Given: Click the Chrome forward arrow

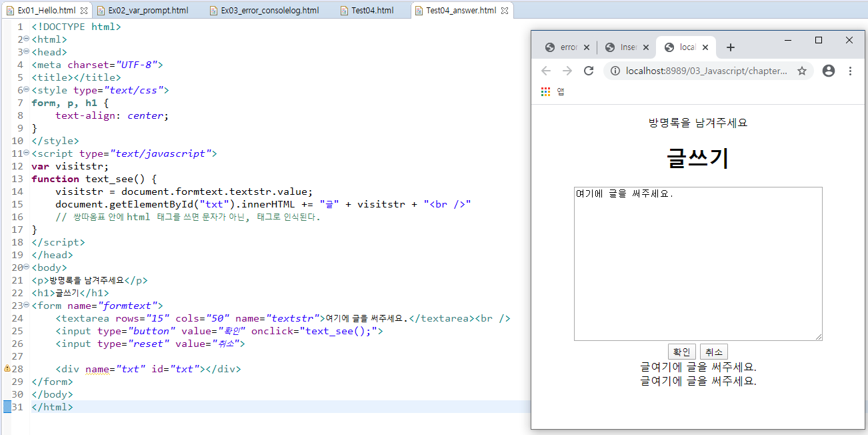Looking at the screenshot, I should pyautogui.click(x=567, y=71).
